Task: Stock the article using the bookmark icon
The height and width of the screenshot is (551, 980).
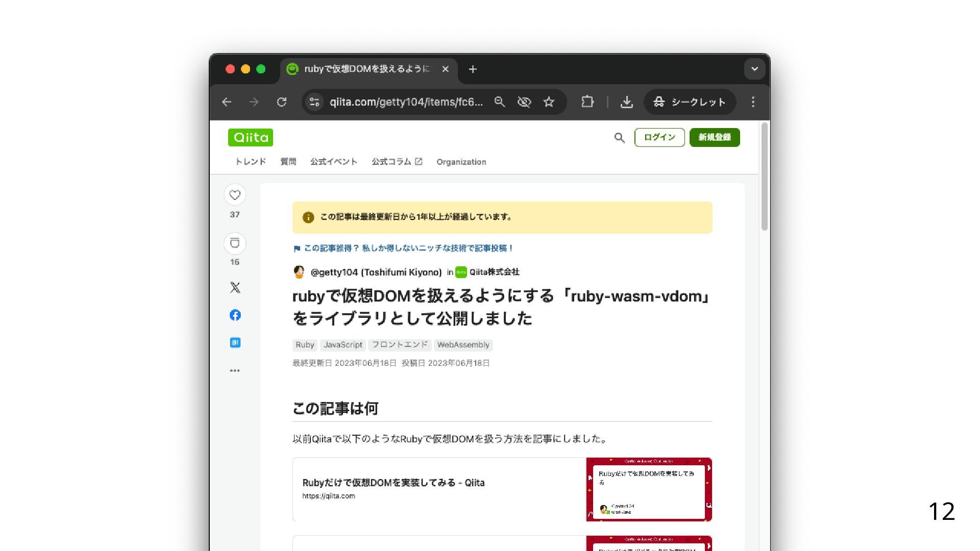Action: tap(235, 243)
